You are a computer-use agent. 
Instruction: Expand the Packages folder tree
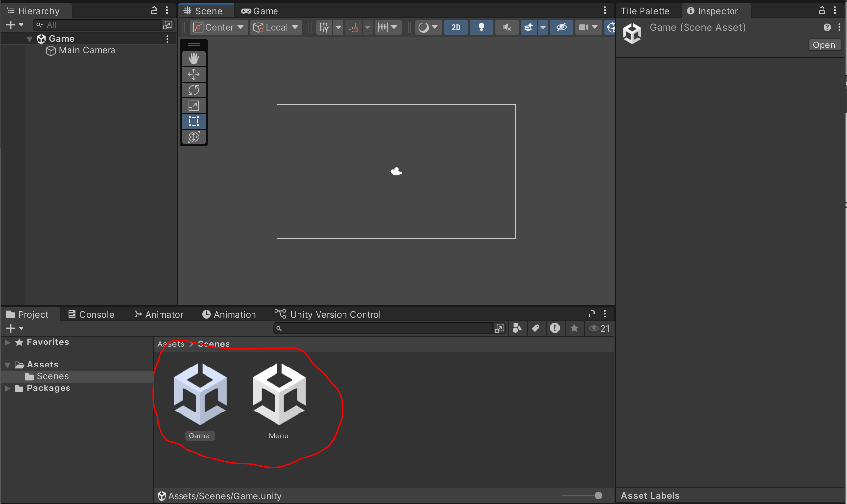[8, 388]
